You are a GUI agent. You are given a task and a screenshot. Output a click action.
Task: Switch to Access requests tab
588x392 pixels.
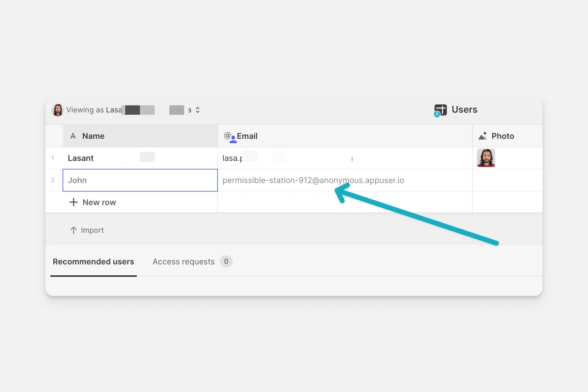pyautogui.click(x=183, y=262)
